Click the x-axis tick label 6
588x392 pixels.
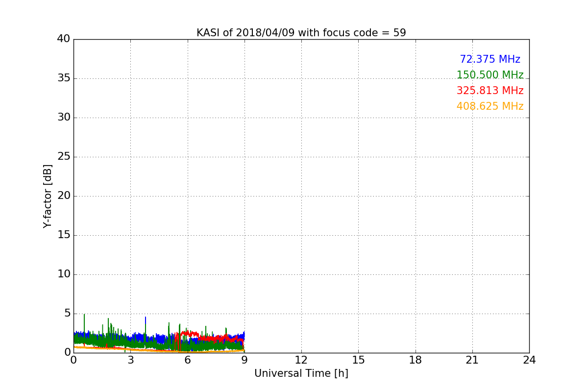point(187,360)
